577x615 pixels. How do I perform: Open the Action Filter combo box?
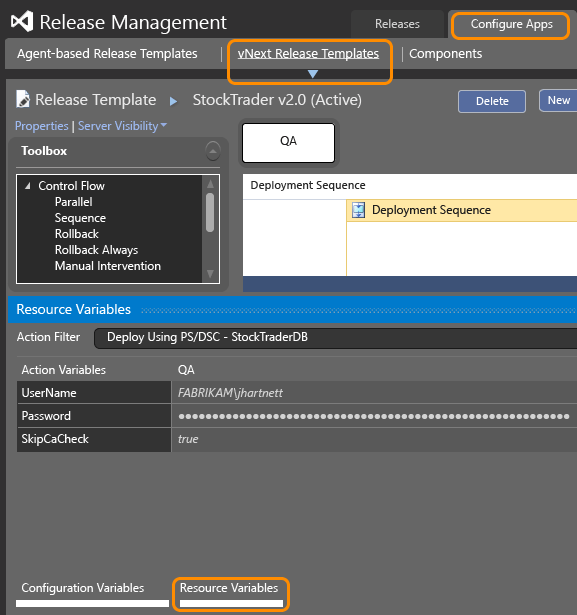coord(336,337)
